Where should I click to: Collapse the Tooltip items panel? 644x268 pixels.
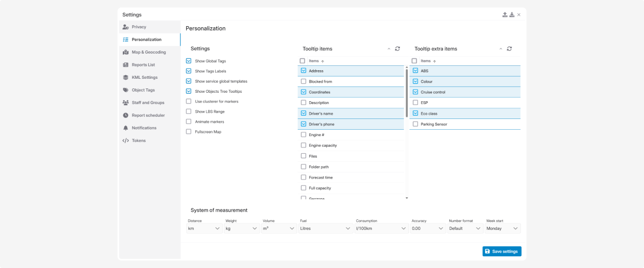(x=389, y=49)
